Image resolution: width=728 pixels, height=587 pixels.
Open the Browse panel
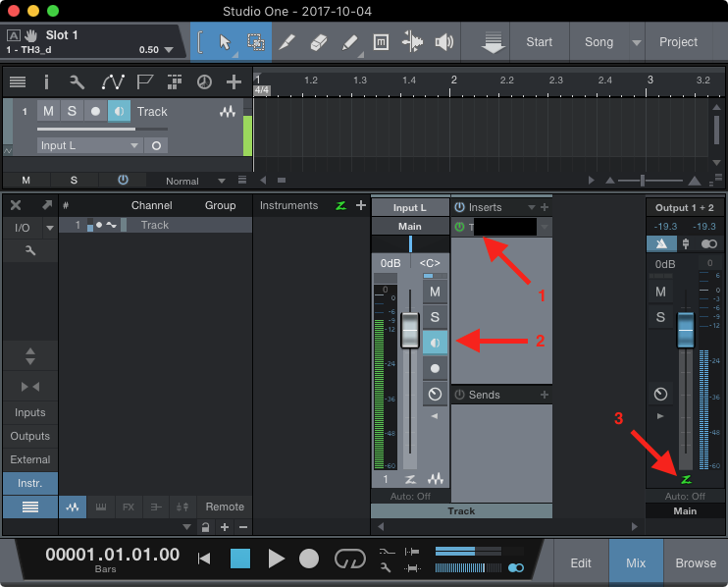(696, 562)
